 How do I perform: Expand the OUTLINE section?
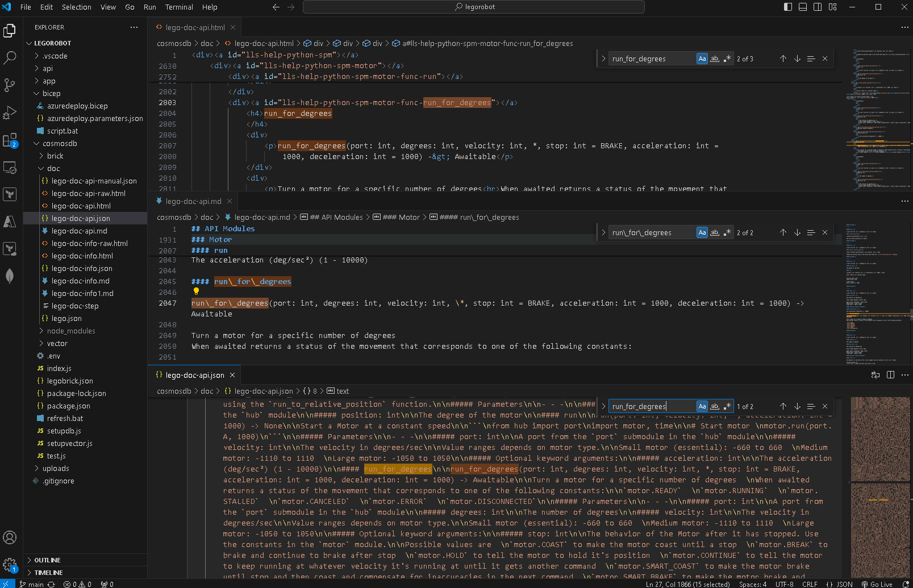pos(85,560)
